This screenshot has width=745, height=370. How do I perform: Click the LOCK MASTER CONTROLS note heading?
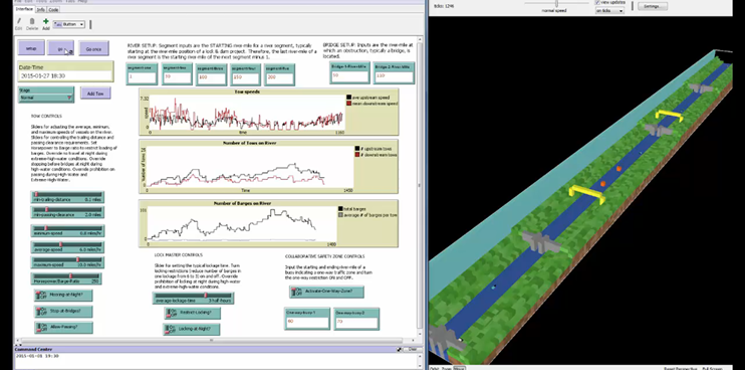(178, 255)
